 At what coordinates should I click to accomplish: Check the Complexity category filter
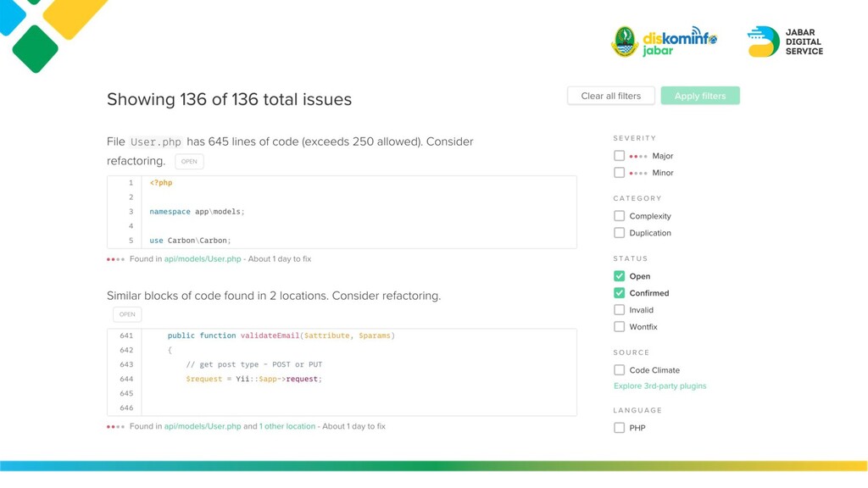pos(619,216)
